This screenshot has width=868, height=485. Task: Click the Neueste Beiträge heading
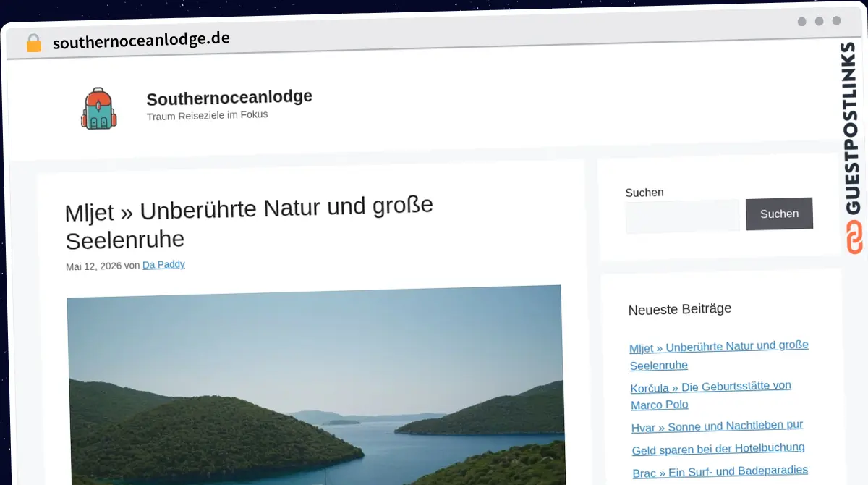[680, 309]
